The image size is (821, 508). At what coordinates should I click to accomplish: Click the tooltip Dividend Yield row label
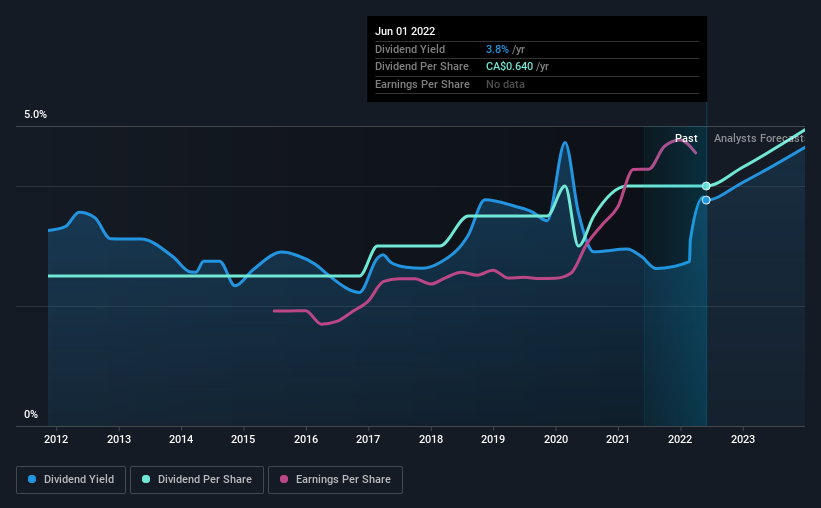point(410,49)
